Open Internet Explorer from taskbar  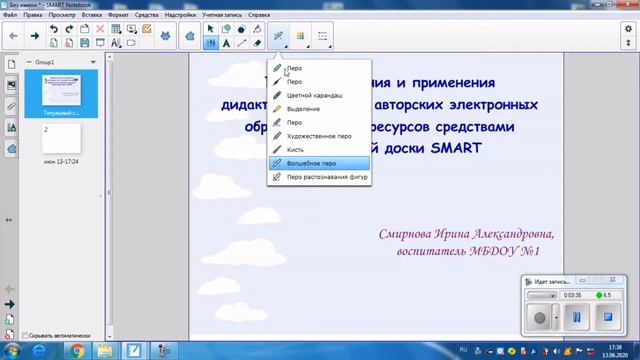tap(39, 351)
